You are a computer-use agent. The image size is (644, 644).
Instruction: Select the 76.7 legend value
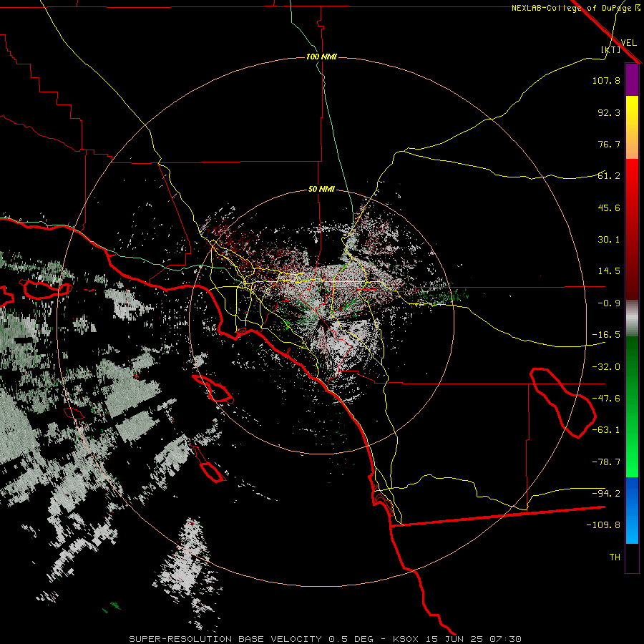tap(609, 144)
